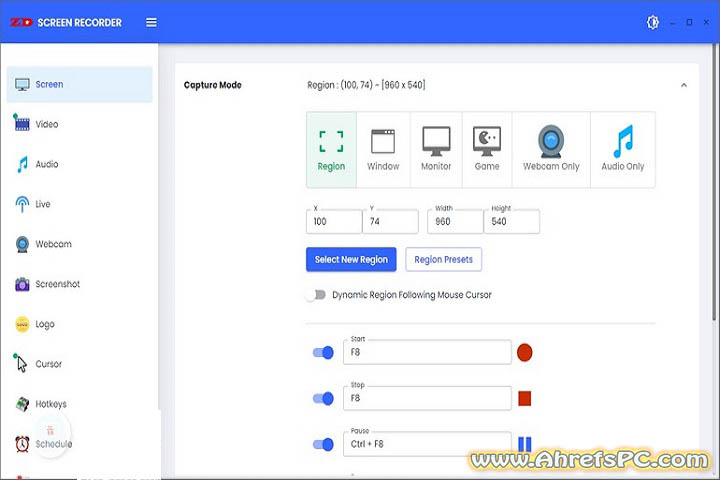The image size is (720, 480).
Task: Click the Screenshot camera icon
Action: pyautogui.click(x=22, y=284)
